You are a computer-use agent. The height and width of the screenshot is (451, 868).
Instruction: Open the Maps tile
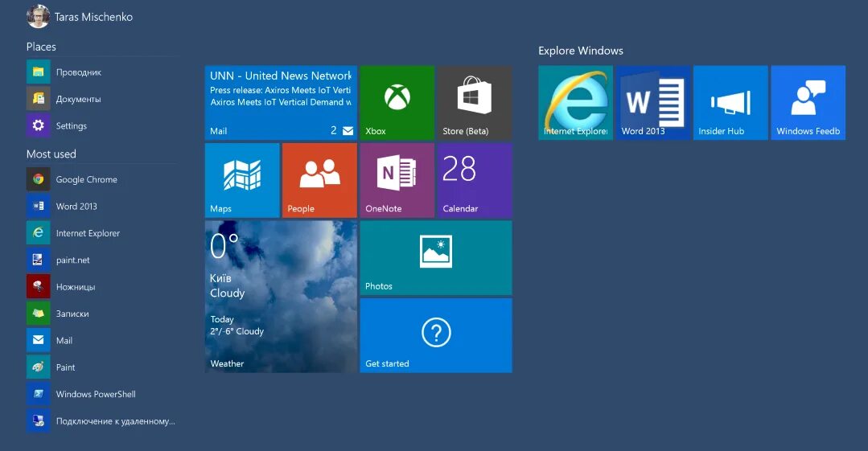click(x=242, y=180)
